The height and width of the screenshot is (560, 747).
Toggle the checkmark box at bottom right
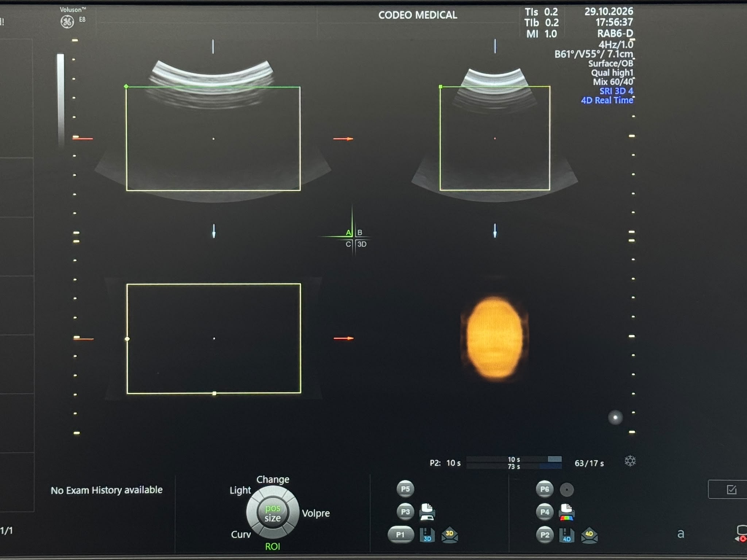coord(731,489)
